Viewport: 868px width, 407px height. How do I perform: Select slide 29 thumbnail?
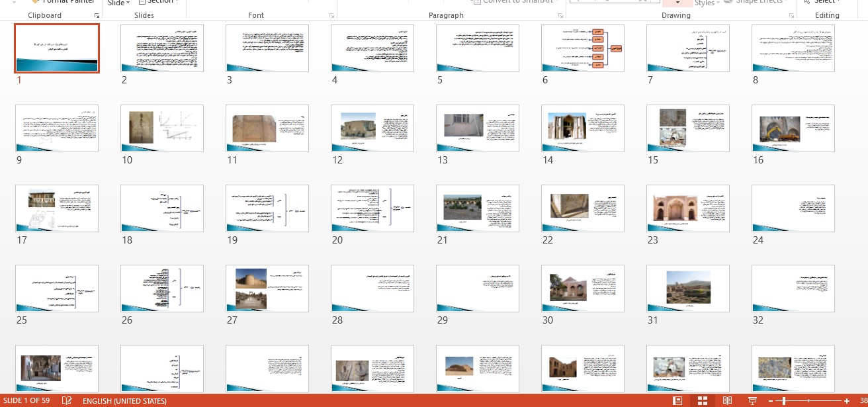pyautogui.click(x=478, y=289)
